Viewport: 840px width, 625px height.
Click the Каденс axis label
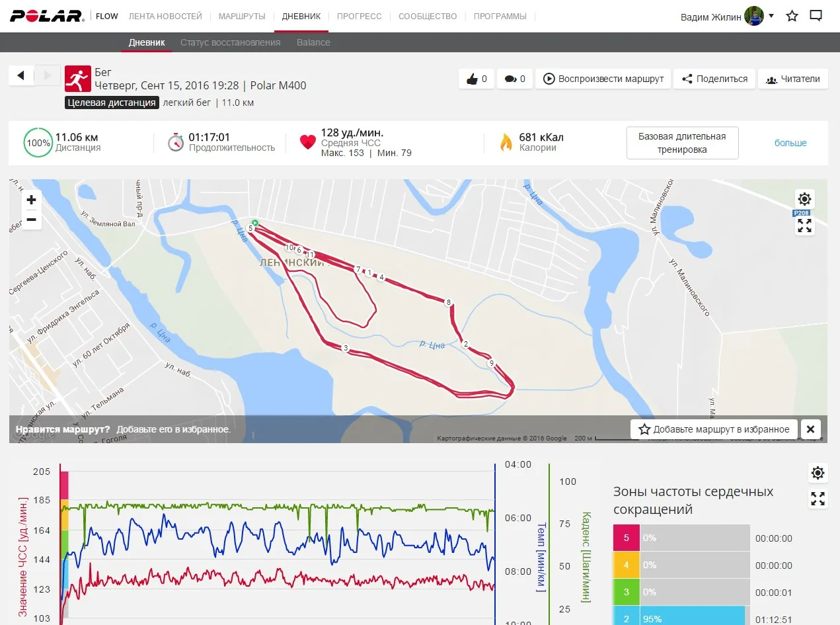point(586,557)
